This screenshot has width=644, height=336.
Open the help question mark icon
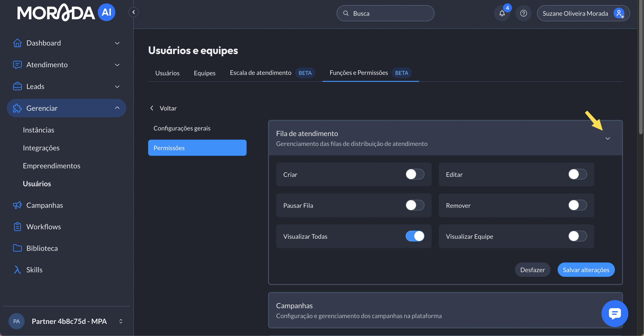[x=524, y=13]
